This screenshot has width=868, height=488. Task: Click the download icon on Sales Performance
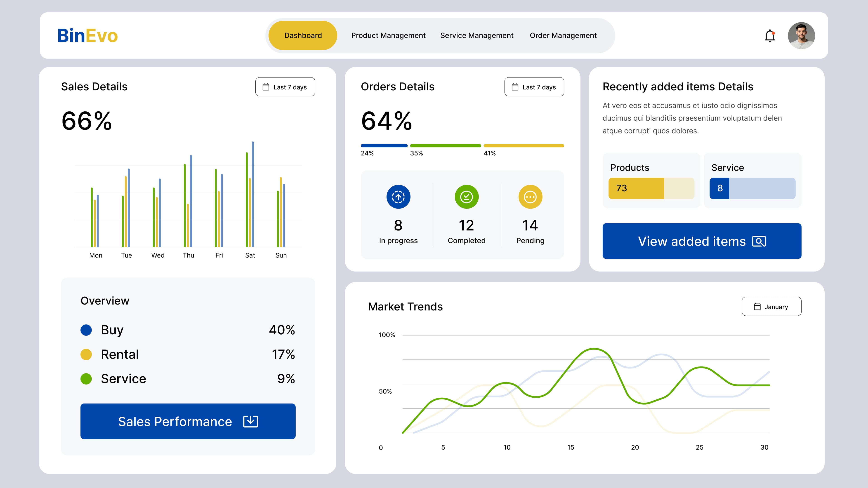tap(250, 421)
